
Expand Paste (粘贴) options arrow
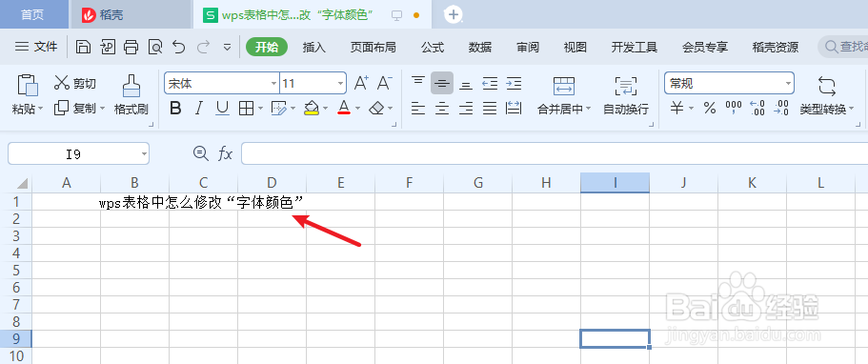tap(40, 109)
